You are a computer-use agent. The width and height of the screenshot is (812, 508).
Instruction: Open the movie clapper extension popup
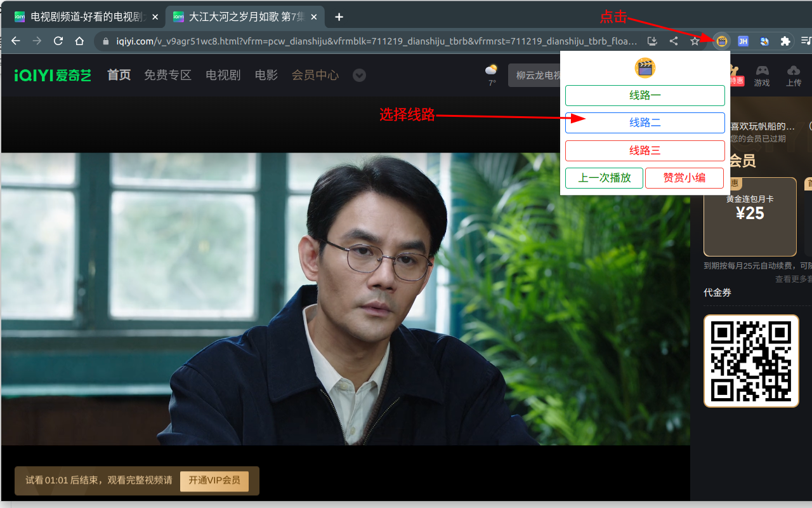point(721,41)
